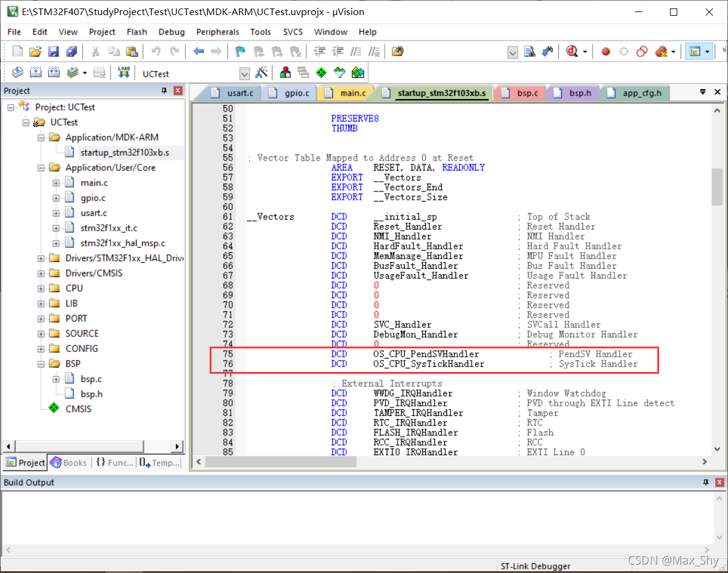Click the editor horizontal scrollbar right arrow
The width and height of the screenshot is (728, 573).
point(704,461)
